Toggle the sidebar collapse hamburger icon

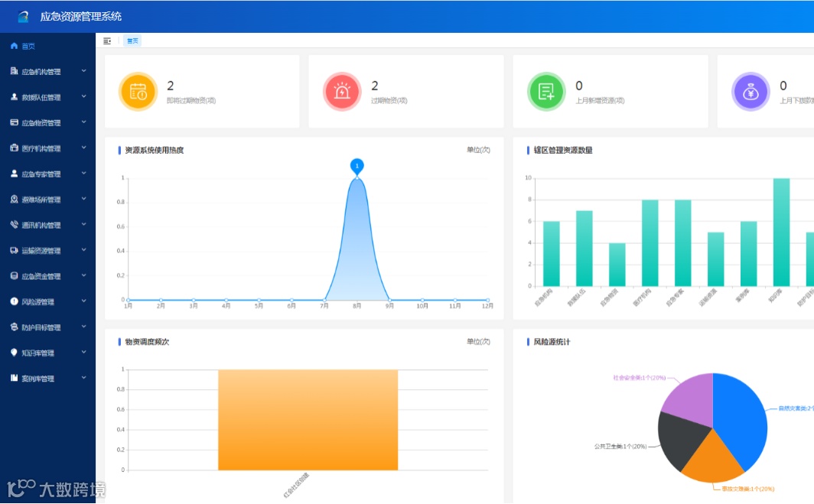pyautogui.click(x=107, y=41)
